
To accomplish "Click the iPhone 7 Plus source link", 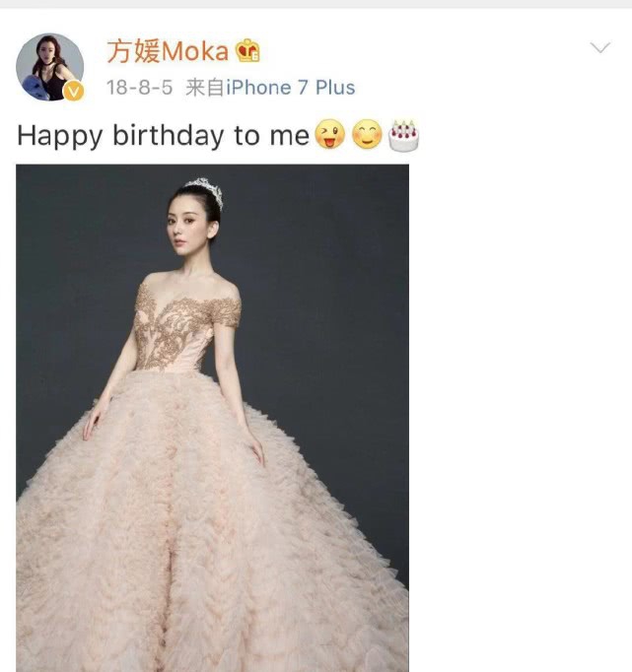I will click(291, 88).
